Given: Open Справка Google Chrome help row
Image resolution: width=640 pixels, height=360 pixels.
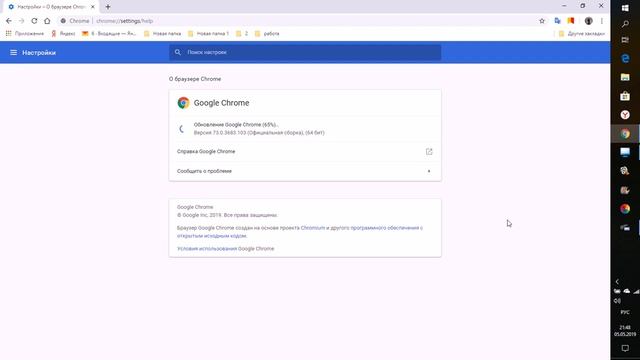Looking at the screenshot, I should [x=305, y=151].
